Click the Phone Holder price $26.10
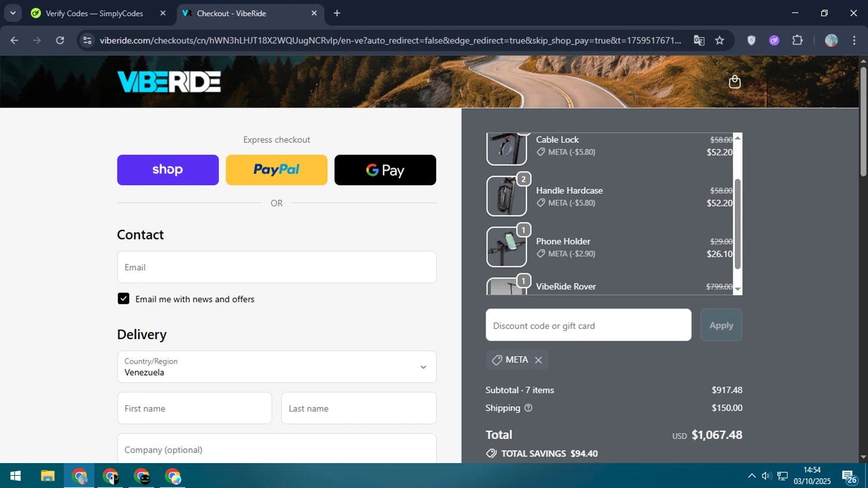 [719, 254]
